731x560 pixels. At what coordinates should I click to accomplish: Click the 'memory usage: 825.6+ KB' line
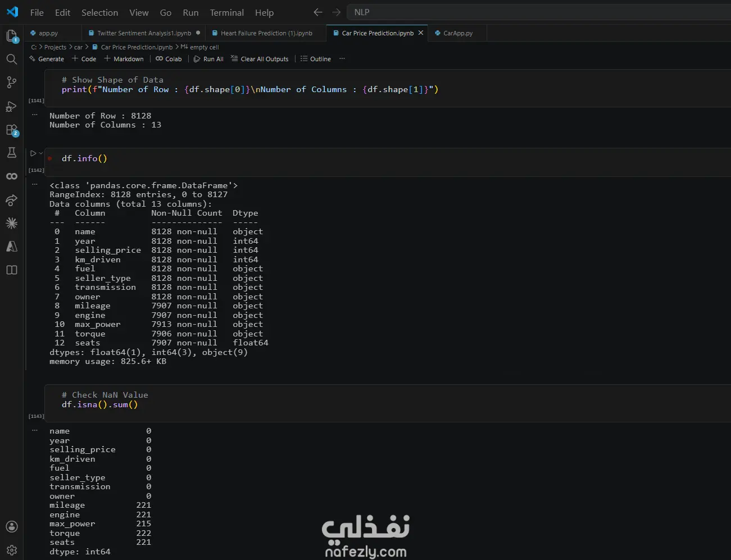pyautogui.click(x=108, y=361)
